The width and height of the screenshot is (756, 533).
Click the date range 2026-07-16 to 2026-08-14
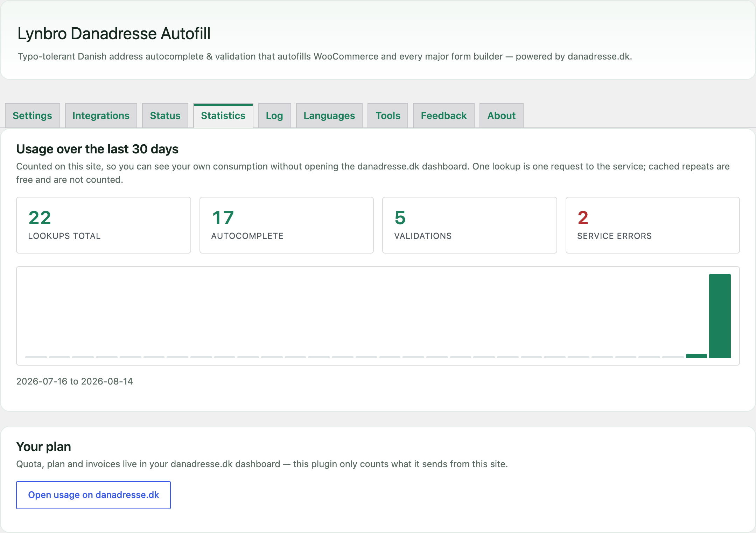click(75, 381)
